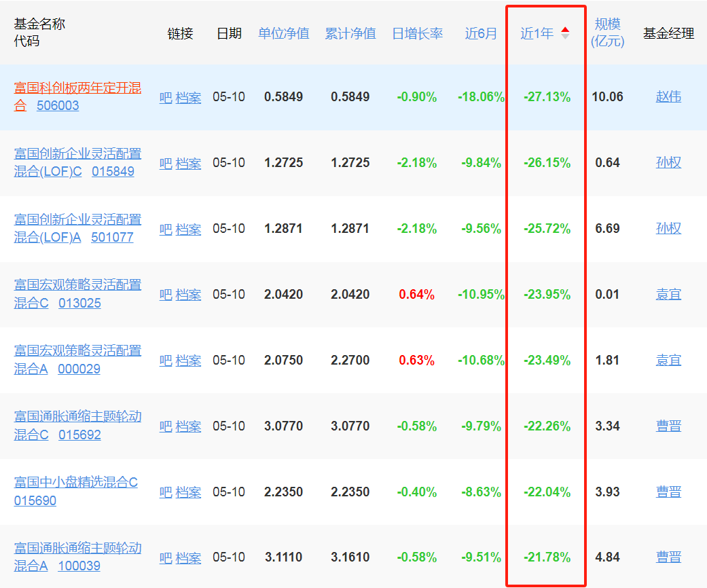Viewport: 707px width, 588px height.
Task: Open 吧 link for fund 013025
Action: click(x=166, y=295)
